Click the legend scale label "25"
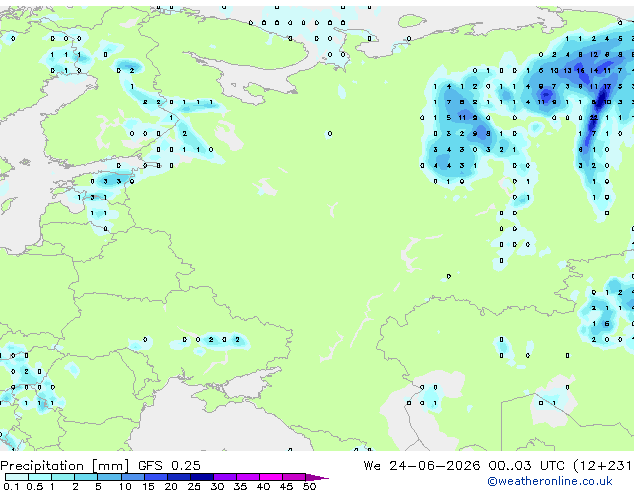The image size is (634, 490). pyautogui.click(x=194, y=486)
